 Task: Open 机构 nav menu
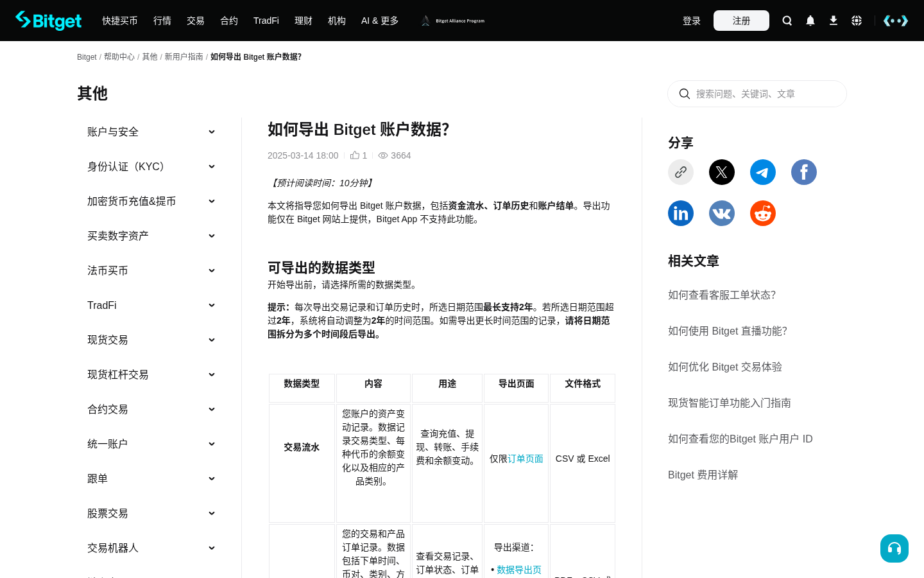[337, 21]
